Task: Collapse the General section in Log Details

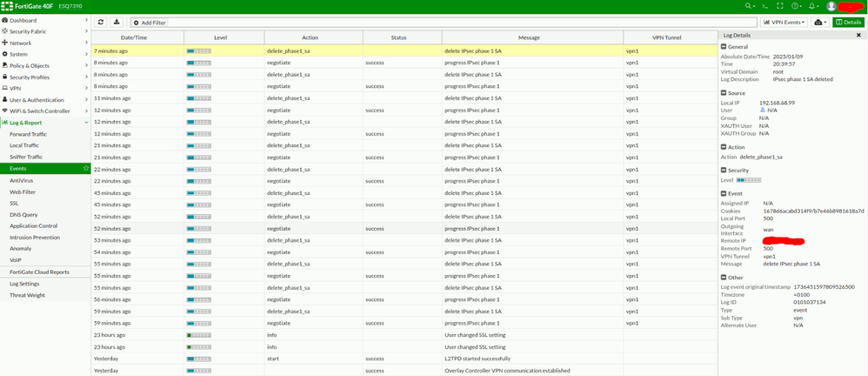Action: click(x=724, y=46)
